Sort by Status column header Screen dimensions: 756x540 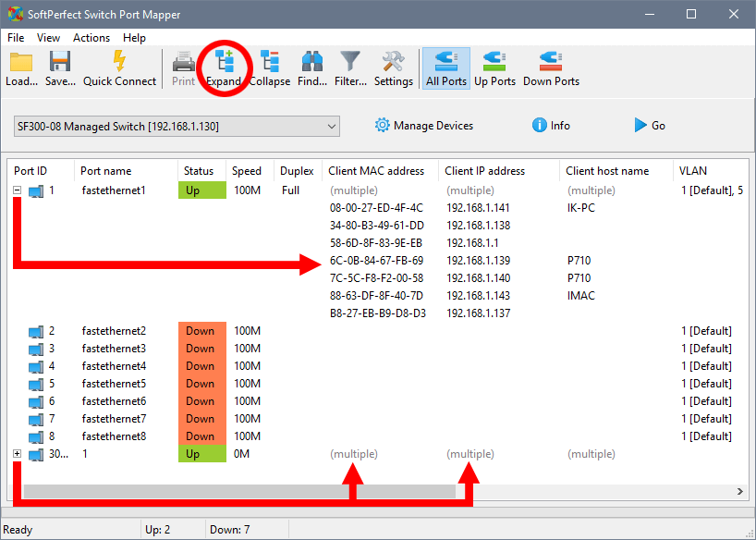[x=201, y=171]
